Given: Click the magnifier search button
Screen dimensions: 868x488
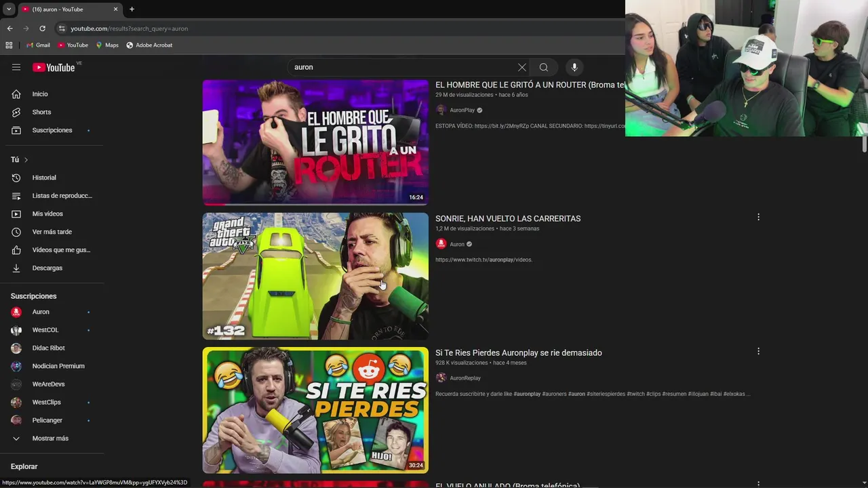Looking at the screenshot, I should pyautogui.click(x=543, y=67).
